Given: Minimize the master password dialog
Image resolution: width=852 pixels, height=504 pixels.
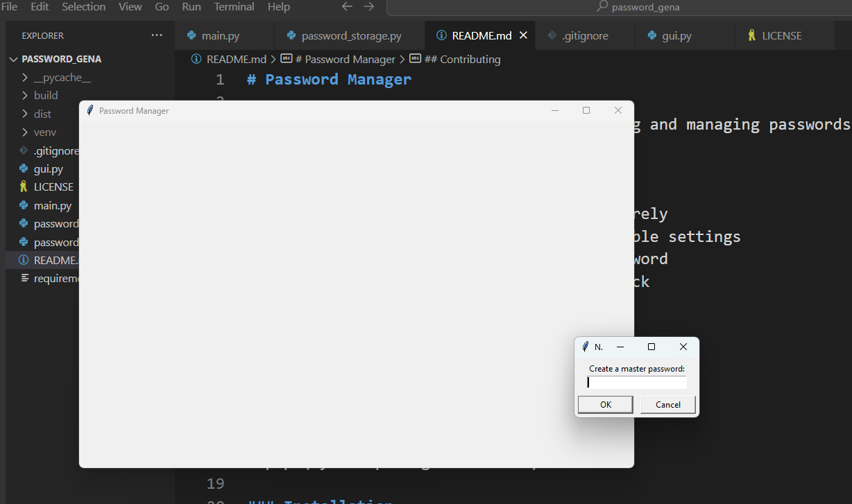Looking at the screenshot, I should coord(620,347).
